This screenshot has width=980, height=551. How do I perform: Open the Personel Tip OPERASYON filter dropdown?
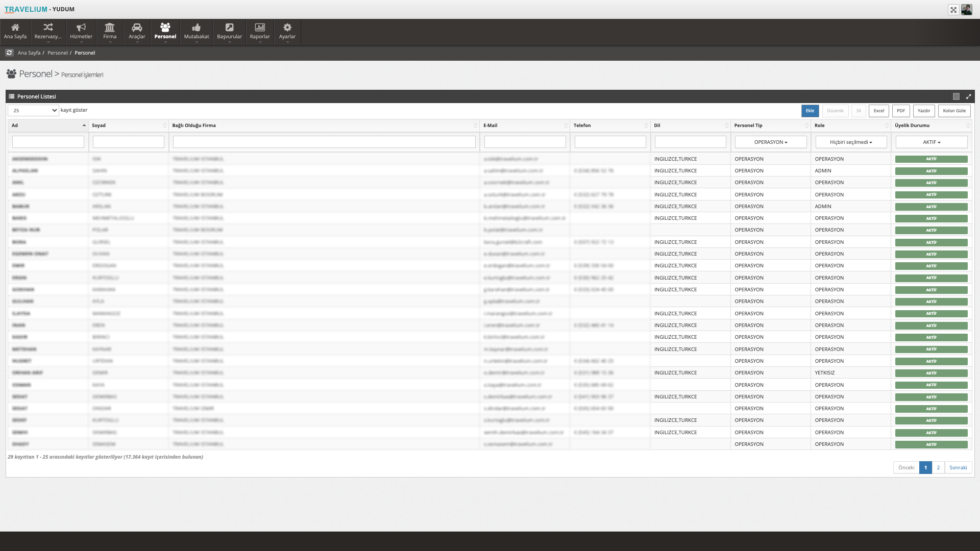771,142
